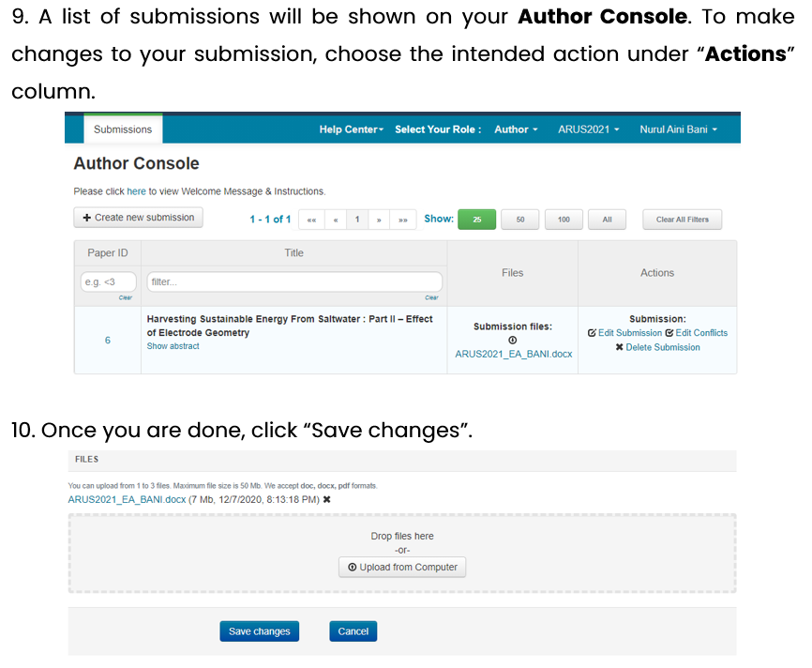Screen dimensions: 812x668
Task: Open the ARUS2021 conference dropdown
Action: [588, 129]
